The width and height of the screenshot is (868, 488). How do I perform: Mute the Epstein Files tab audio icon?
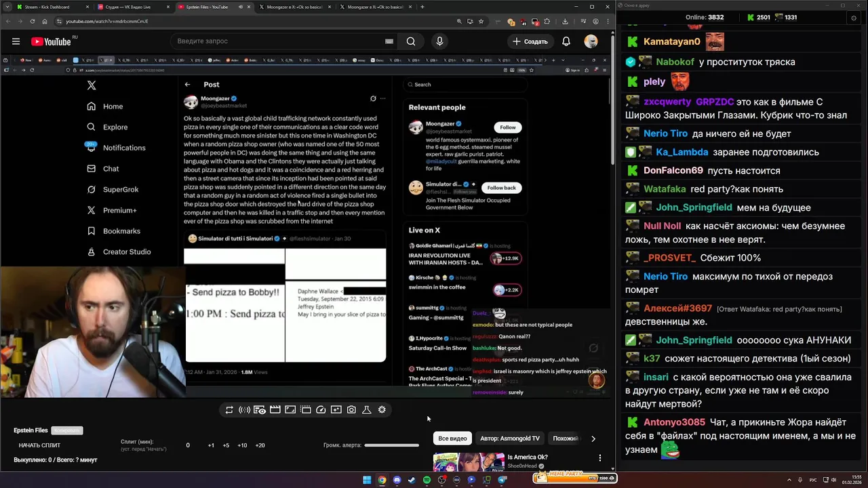(241, 7)
